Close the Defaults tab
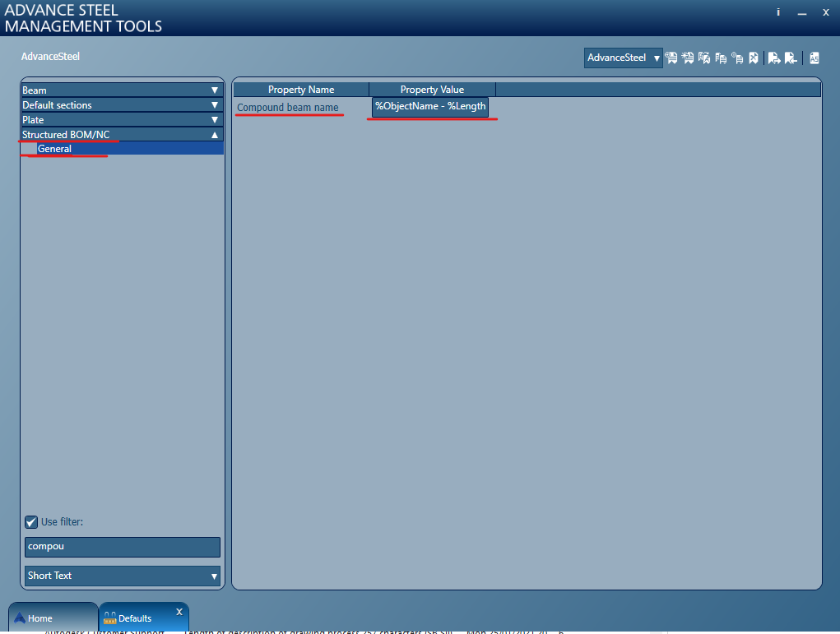The image size is (840, 634). (179, 612)
